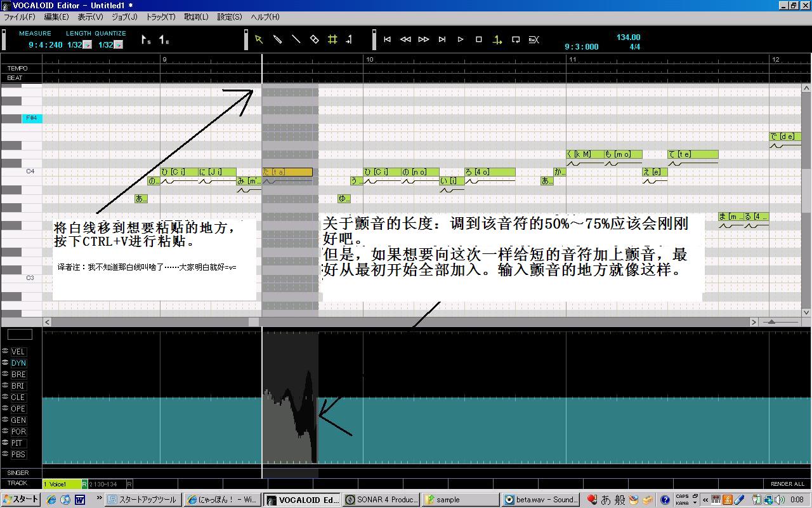
Task: Toggle visibility eye for DYN
Action: 5,363
